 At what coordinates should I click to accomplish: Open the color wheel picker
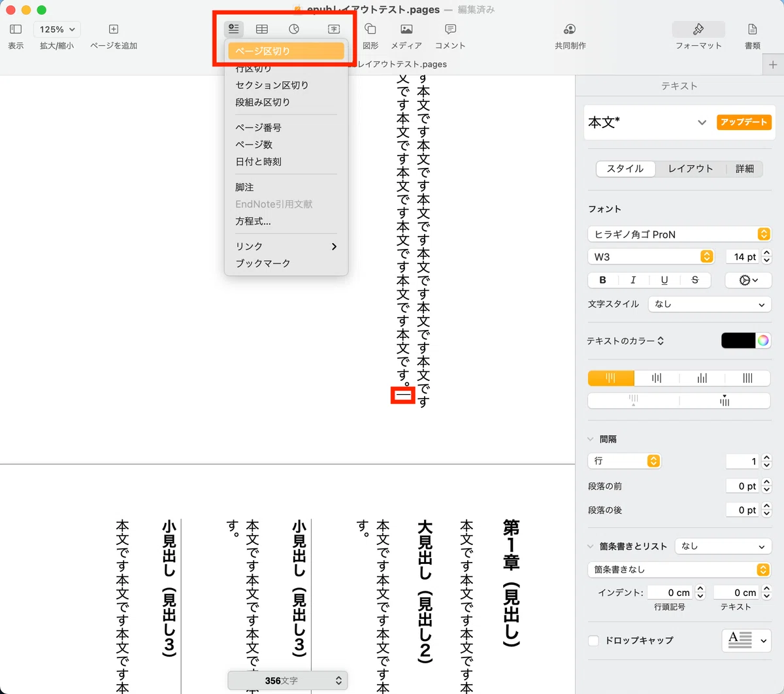coord(763,340)
